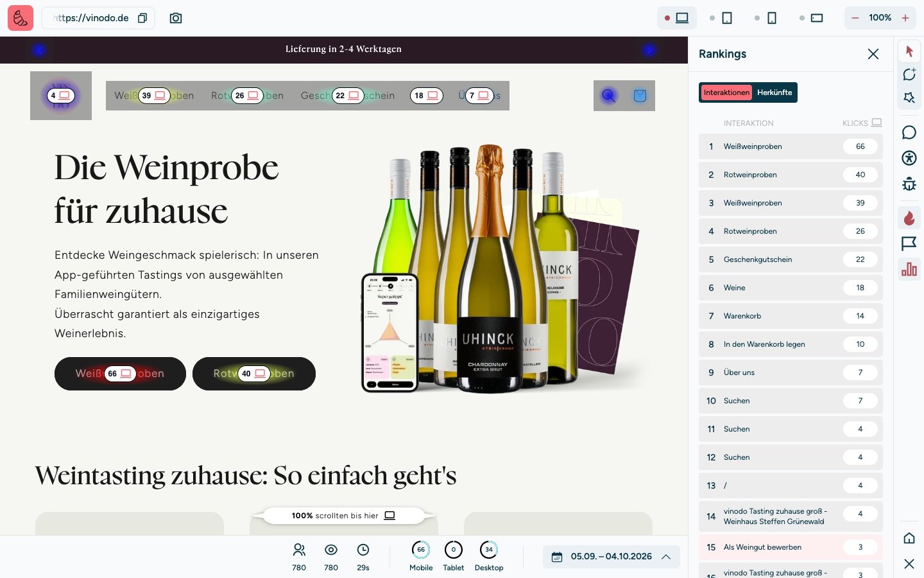924x578 pixels.
Task: Click the previous arrow in the announcement banner
Action: tap(40, 50)
